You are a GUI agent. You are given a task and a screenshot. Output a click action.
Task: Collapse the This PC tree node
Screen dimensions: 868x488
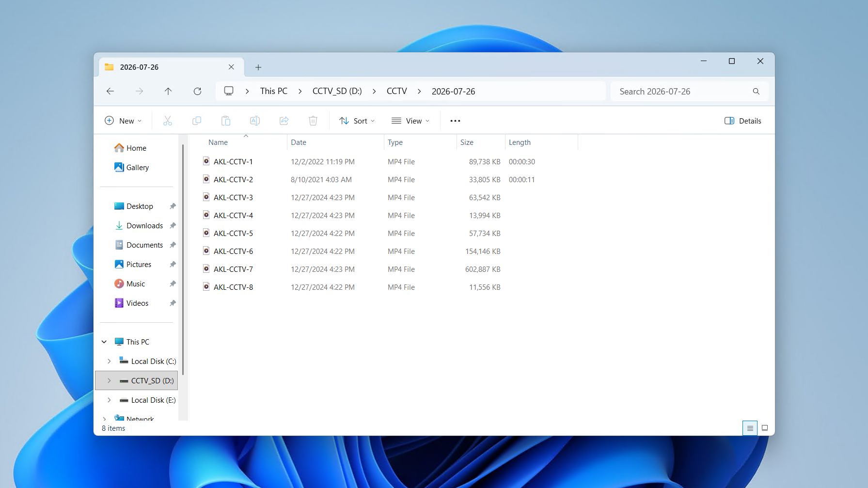tap(104, 342)
